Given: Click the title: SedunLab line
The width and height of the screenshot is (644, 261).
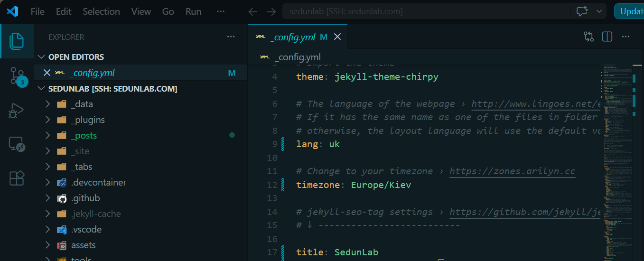Looking at the screenshot, I should [x=337, y=252].
